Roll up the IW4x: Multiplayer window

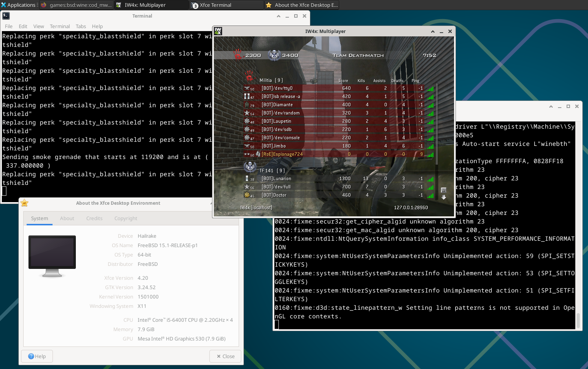pyautogui.click(x=433, y=31)
